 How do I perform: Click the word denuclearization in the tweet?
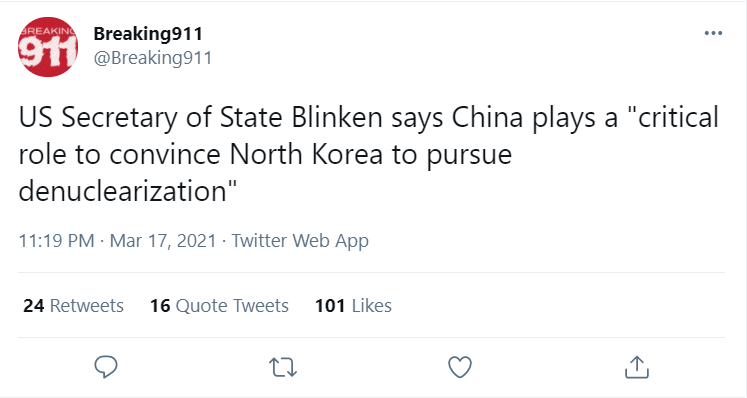[122, 191]
